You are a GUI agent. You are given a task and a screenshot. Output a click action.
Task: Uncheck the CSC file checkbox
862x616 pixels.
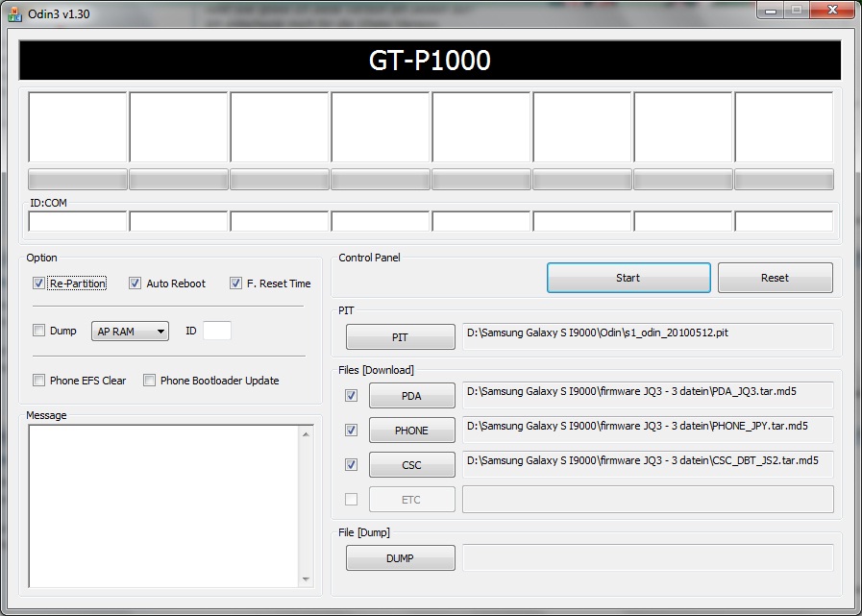(x=351, y=465)
